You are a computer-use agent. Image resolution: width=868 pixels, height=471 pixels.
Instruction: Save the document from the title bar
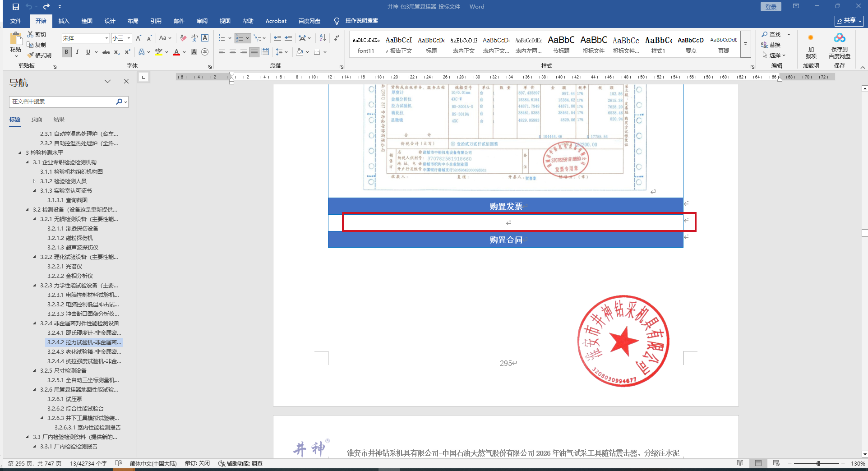click(x=15, y=7)
